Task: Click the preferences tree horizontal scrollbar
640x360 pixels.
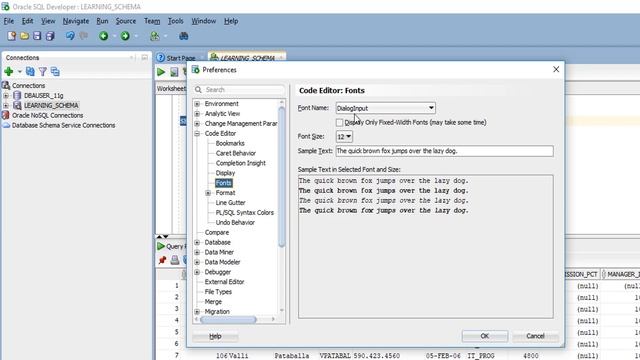Action: pos(228,319)
